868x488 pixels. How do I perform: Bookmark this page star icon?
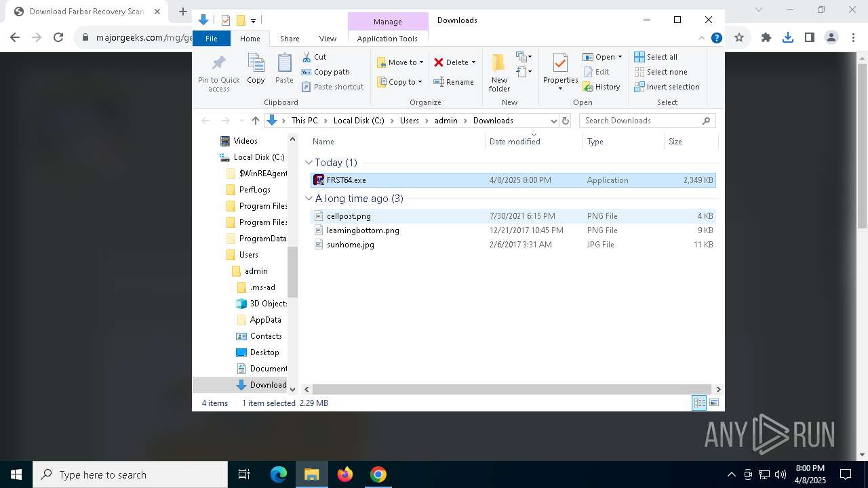tap(739, 37)
